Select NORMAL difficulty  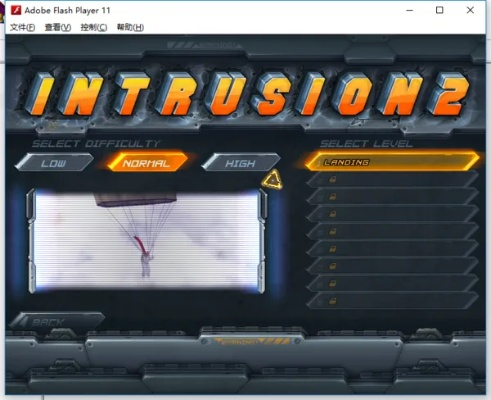click(147, 163)
